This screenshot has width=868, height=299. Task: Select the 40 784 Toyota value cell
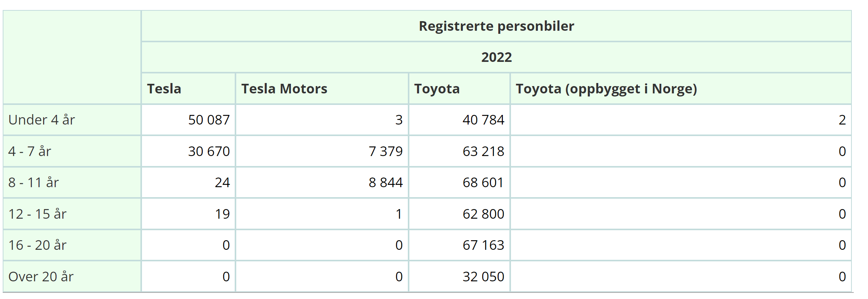[x=459, y=120]
